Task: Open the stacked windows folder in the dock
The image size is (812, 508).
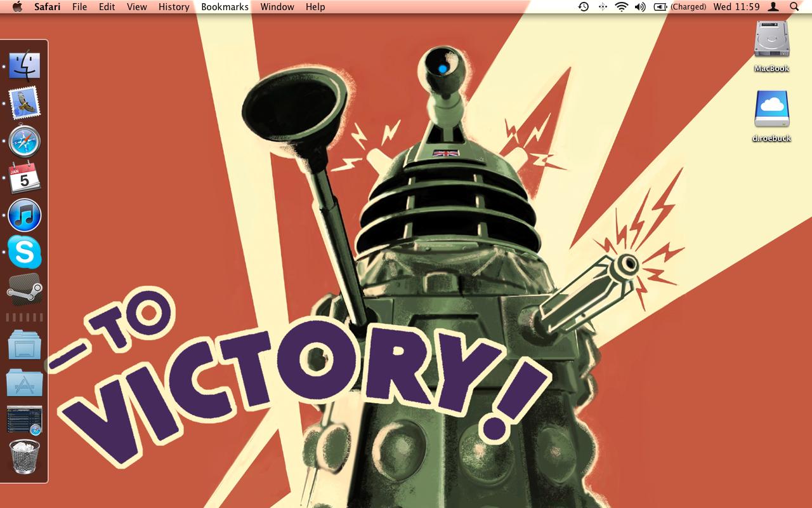Action: click(x=25, y=345)
